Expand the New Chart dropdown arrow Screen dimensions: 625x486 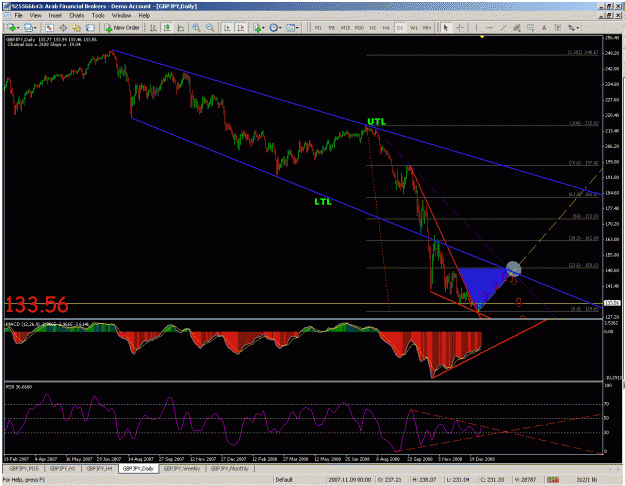click(x=18, y=28)
